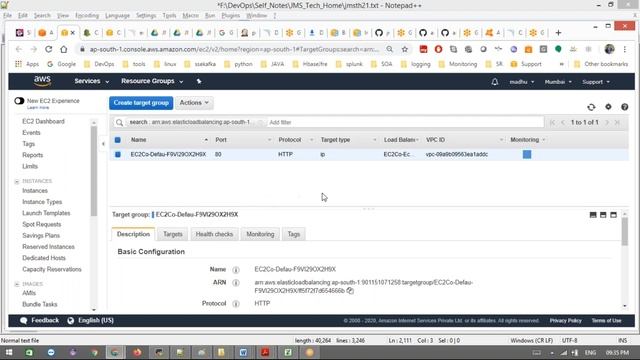Viewport: 640px width, 360px height.
Task: Open Word from the taskbar
Action: point(243,352)
